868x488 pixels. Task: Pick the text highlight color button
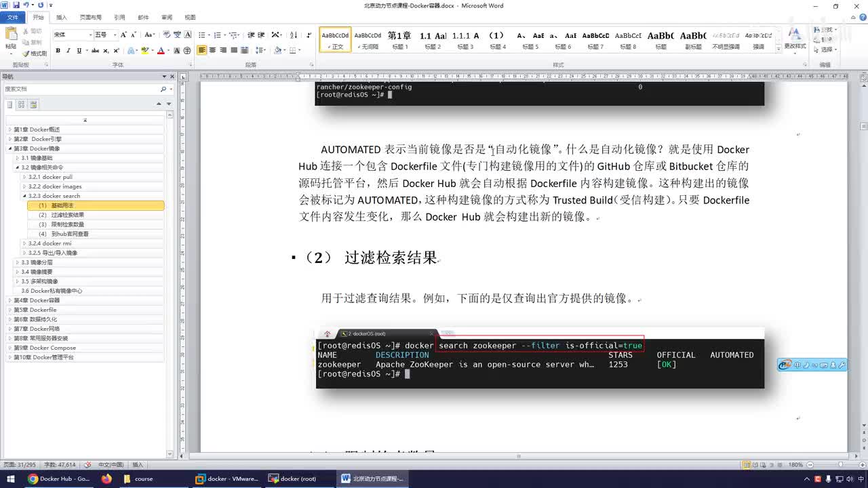pos(144,51)
